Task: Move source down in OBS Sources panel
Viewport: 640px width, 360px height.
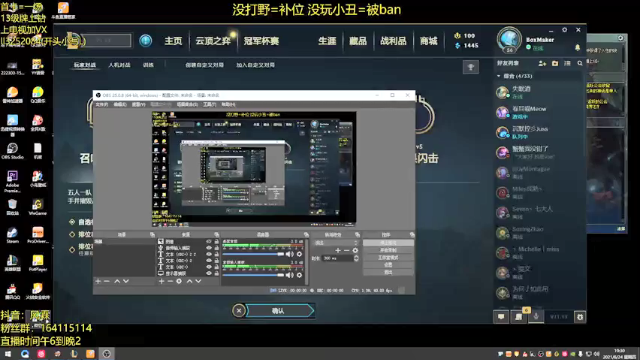Action: tap(198, 281)
